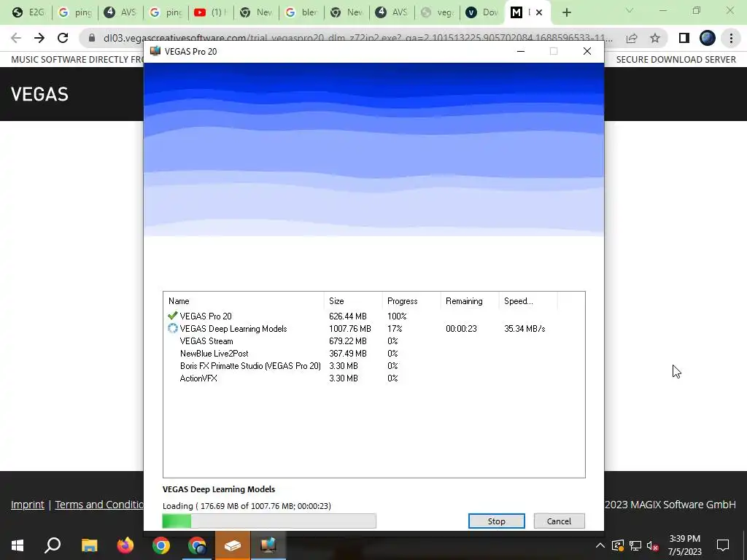
Task: Open Firefox from taskbar
Action: tap(125, 545)
